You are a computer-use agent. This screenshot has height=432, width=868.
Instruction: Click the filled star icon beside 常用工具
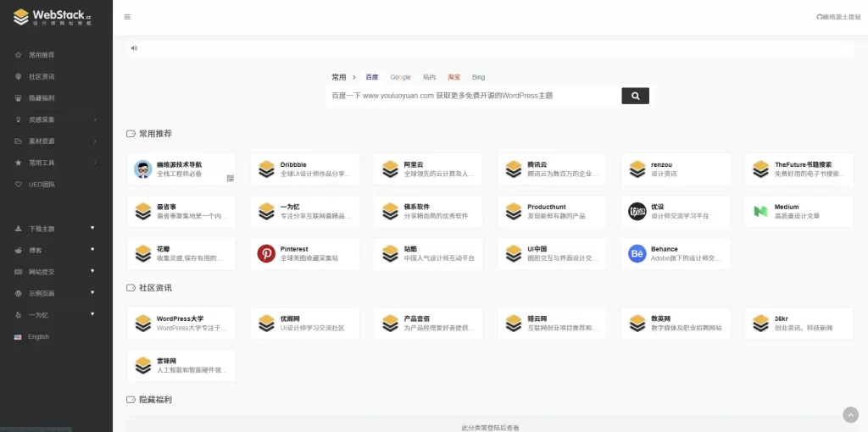(18, 163)
